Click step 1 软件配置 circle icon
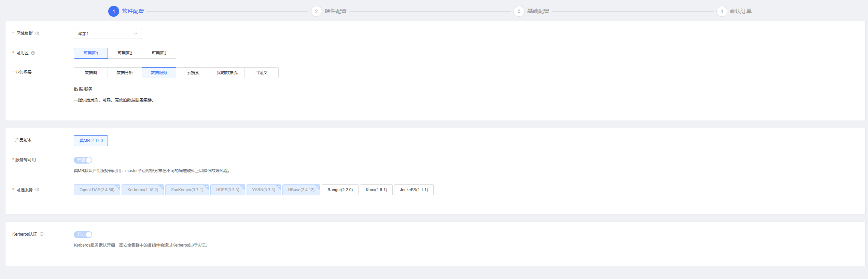868x279 pixels. (x=114, y=11)
